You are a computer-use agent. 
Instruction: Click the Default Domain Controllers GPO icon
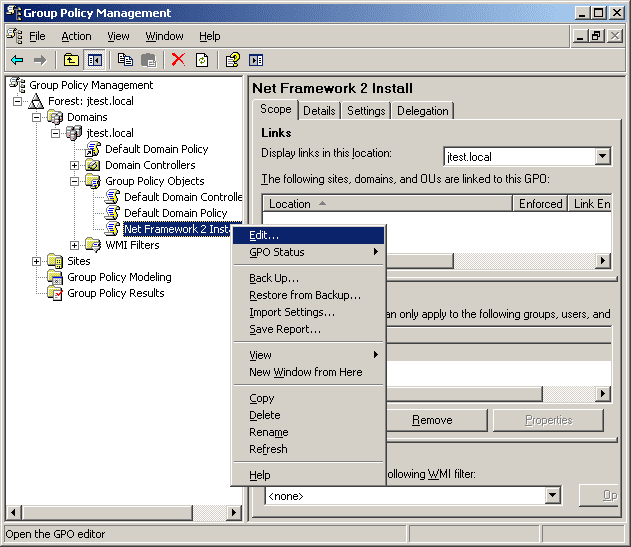(x=112, y=197)
